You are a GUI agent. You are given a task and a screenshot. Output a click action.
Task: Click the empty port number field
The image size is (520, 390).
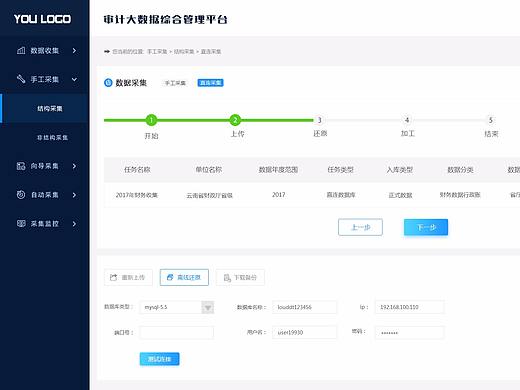click(x=177, y=333)
